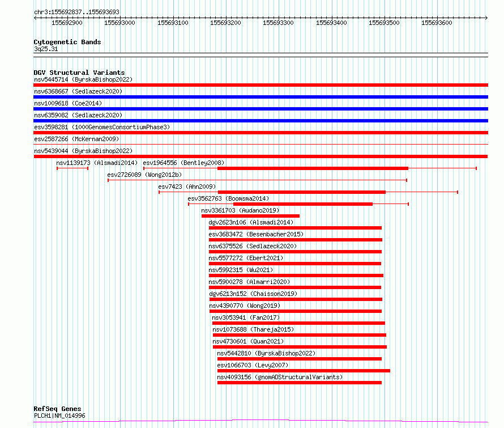Click ruler position 155692900
Image resolution: width=504 pixels, height=428 pixels.
tap(67, 23)
